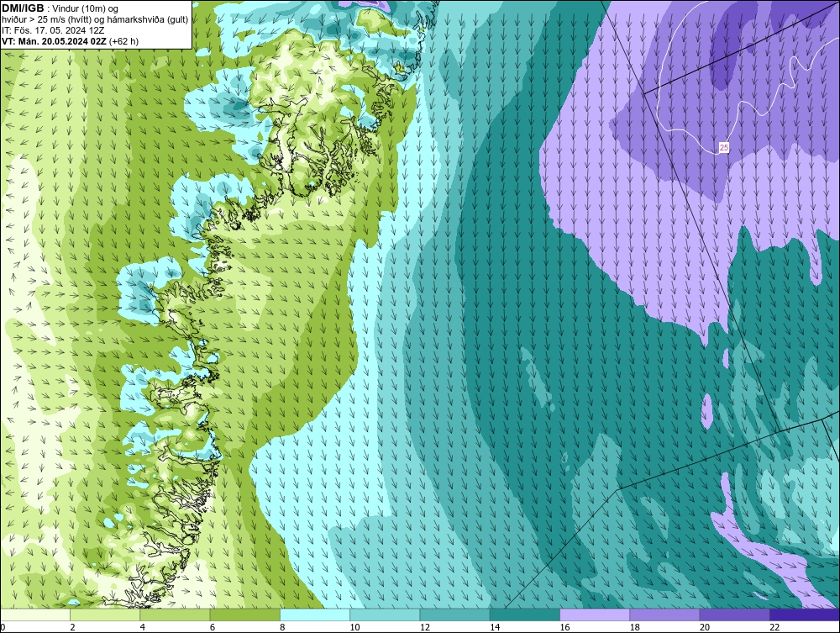Click the DMI/IGB title text
This screenshot has height=633, width=840.
[x=23, y=8]
